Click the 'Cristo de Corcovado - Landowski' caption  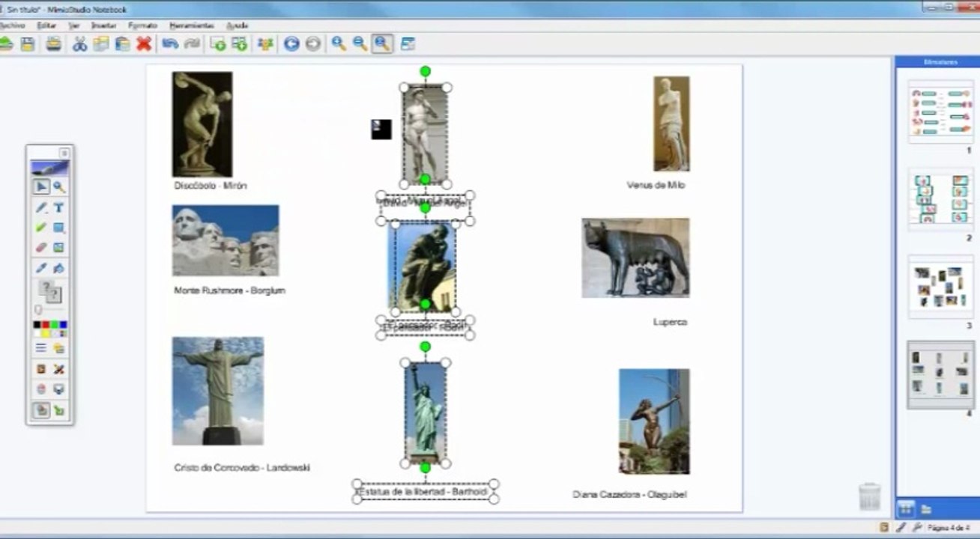pyautogui.click(x=242, y=468)
